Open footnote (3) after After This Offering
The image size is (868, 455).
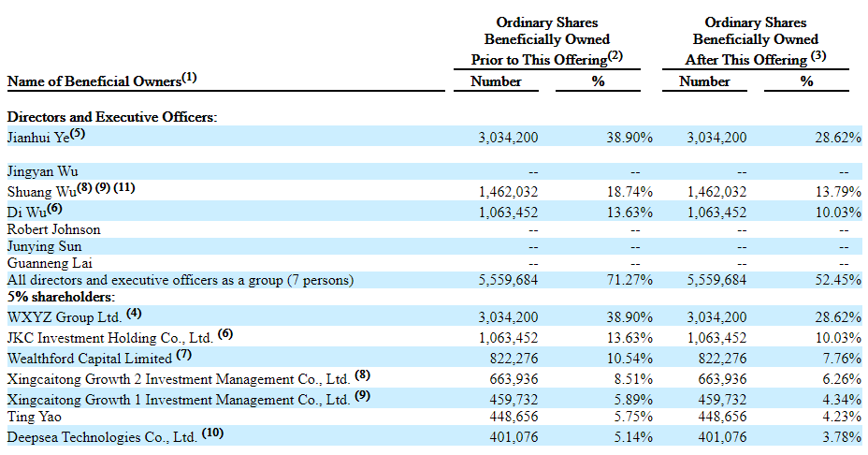point(818,56)
